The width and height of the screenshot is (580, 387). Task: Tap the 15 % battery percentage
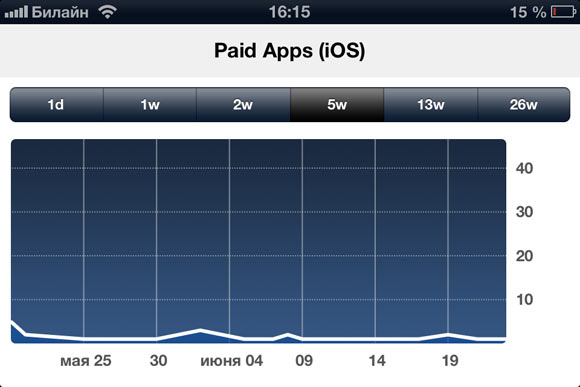click(x=528, y=12)
